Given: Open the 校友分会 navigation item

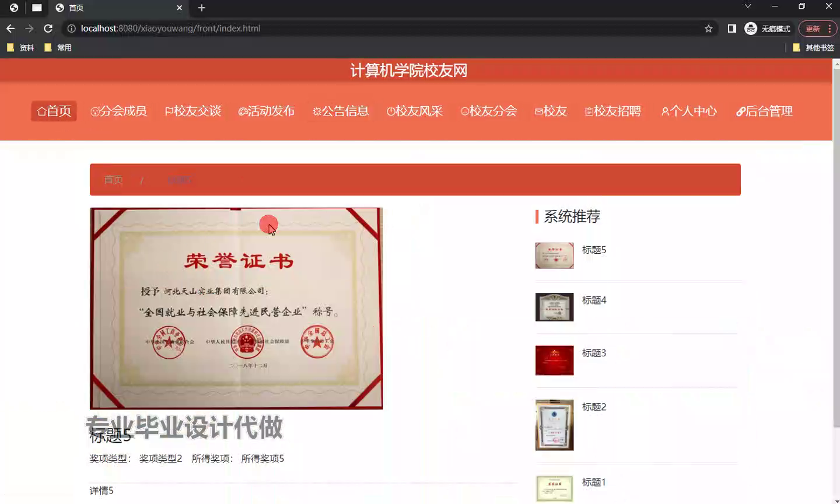Looking at the screenshot, I should pos(489,111).
